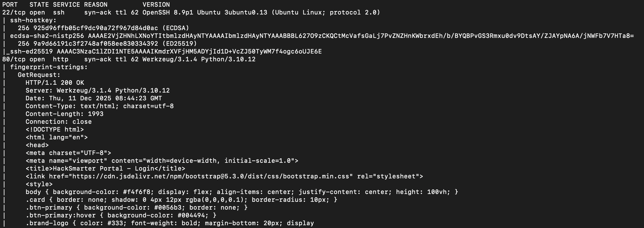
Task: Click the ECDSA key fingerprint hash
Action: click(x=96, y=28)
